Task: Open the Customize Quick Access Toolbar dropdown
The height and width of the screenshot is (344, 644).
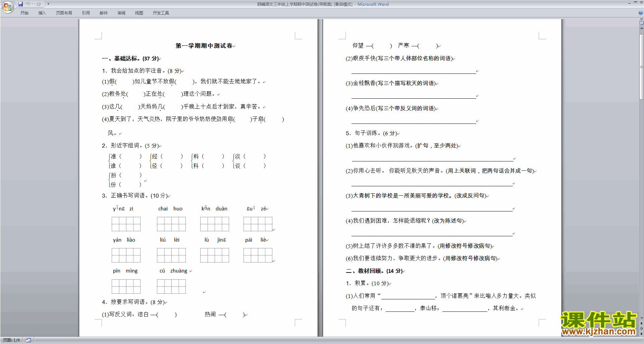Action: [x=48, y=4]
